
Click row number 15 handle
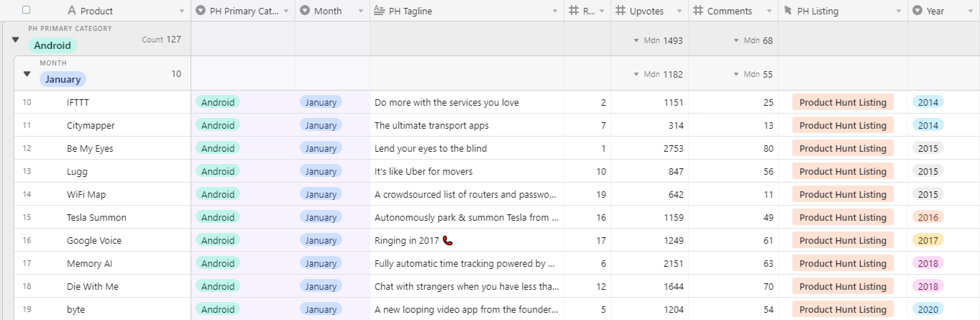27,217
